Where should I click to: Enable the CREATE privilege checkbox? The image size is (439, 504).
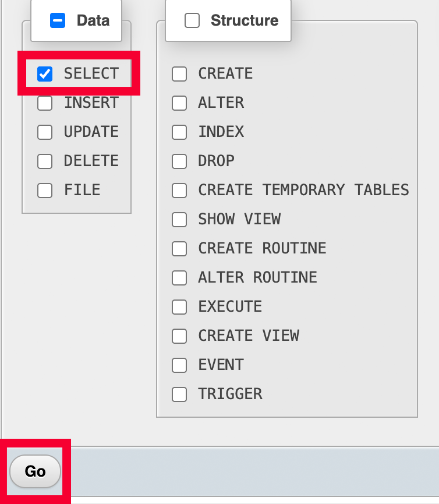pyautogui.click(x=179, y=74)
